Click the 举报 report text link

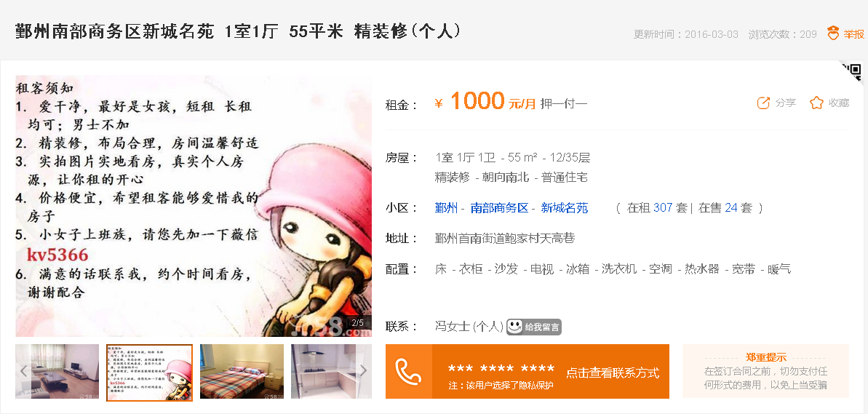853,34
